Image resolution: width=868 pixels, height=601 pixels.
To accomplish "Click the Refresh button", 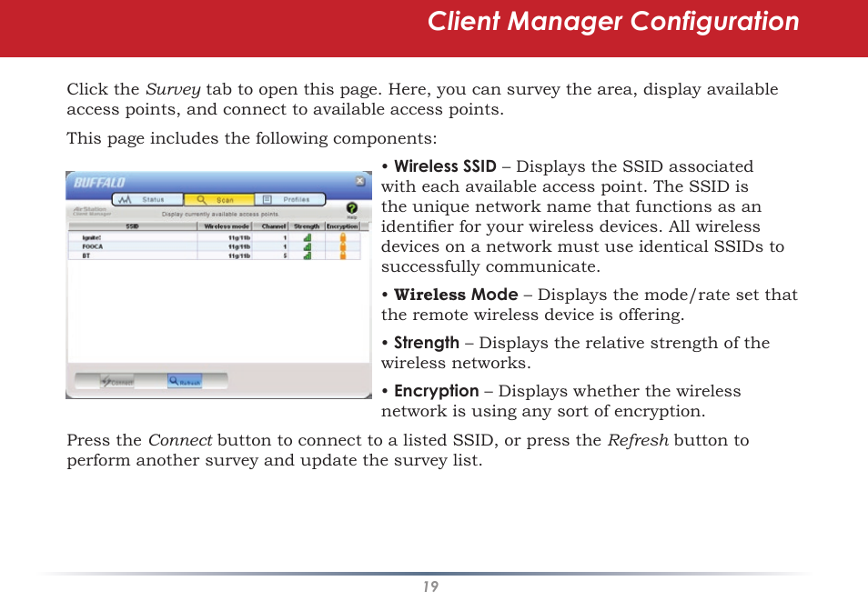I will [185, 381].
